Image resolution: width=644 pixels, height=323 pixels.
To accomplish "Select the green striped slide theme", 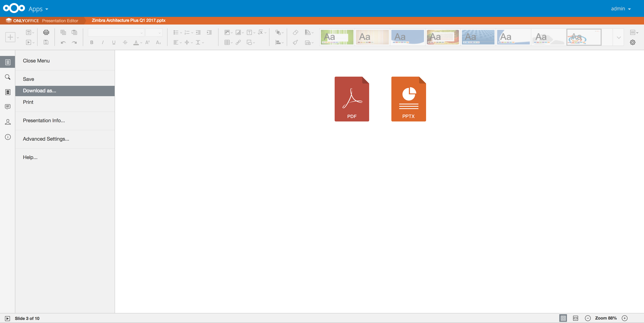I will point(337,37).
